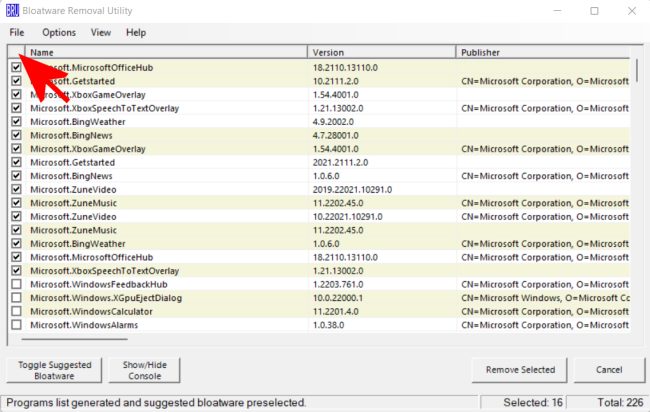Image resolution: width=650 pixels, height=412 pixels.
Task: Click version cell 10.0.22000.1
Action: (338, 298)
